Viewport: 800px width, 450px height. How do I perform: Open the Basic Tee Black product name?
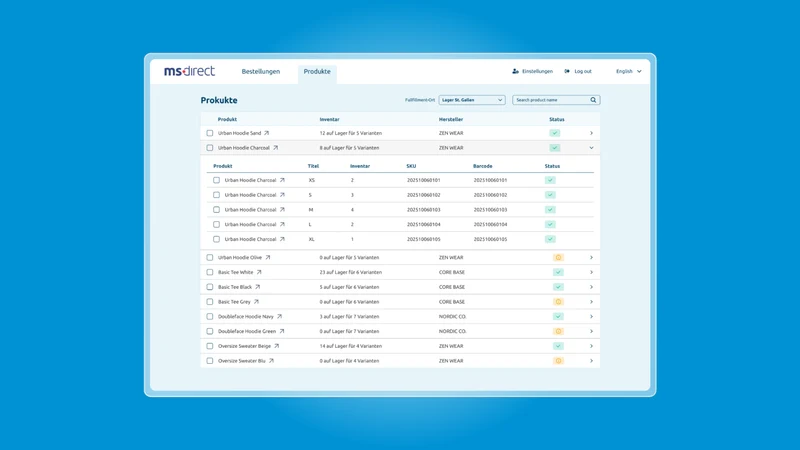[x=235, y=287]
